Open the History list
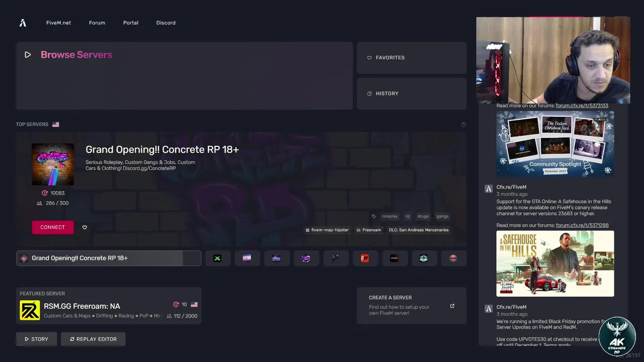The height and width of the screenshot is (362, 644). [x=412, y=94]
